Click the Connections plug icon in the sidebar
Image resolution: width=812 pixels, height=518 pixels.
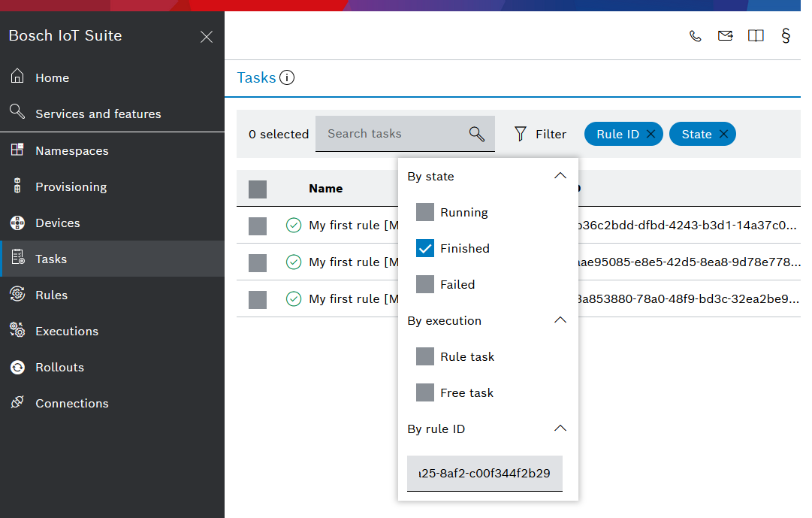[x=17, y=402]
